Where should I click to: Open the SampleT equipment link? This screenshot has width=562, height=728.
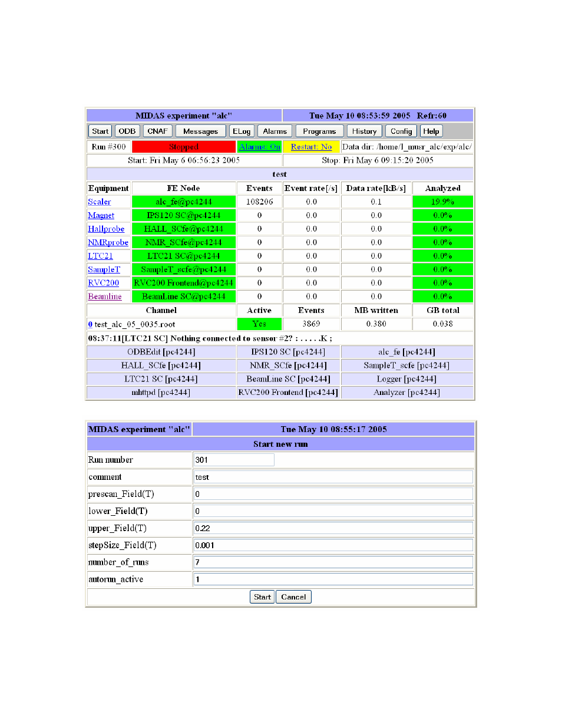pyautogui.click(x=104, y=269)
